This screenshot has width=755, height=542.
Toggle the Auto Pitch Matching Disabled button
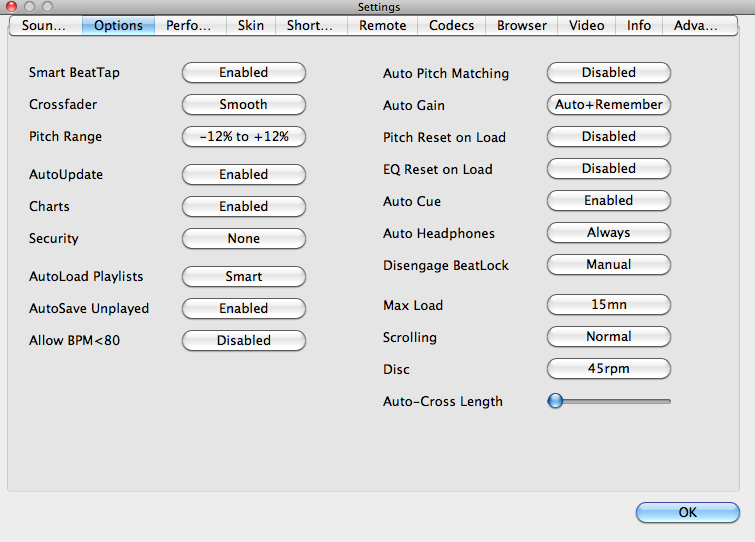609,73
